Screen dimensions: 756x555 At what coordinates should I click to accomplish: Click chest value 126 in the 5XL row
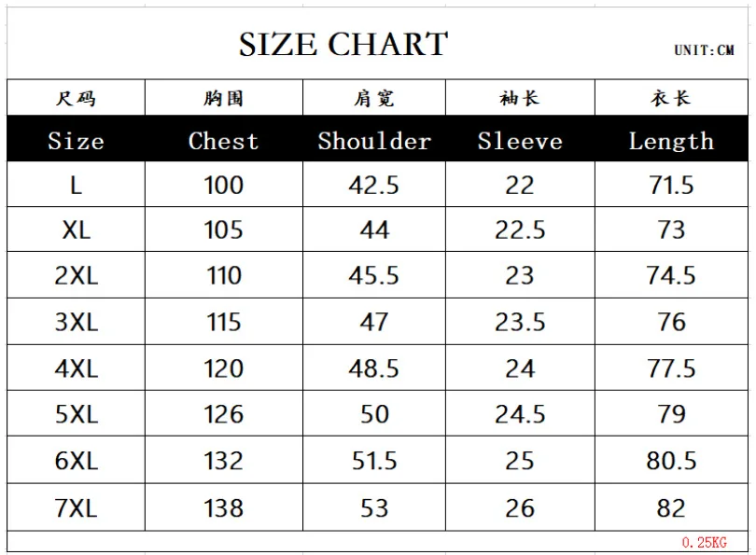click(223, 414)
